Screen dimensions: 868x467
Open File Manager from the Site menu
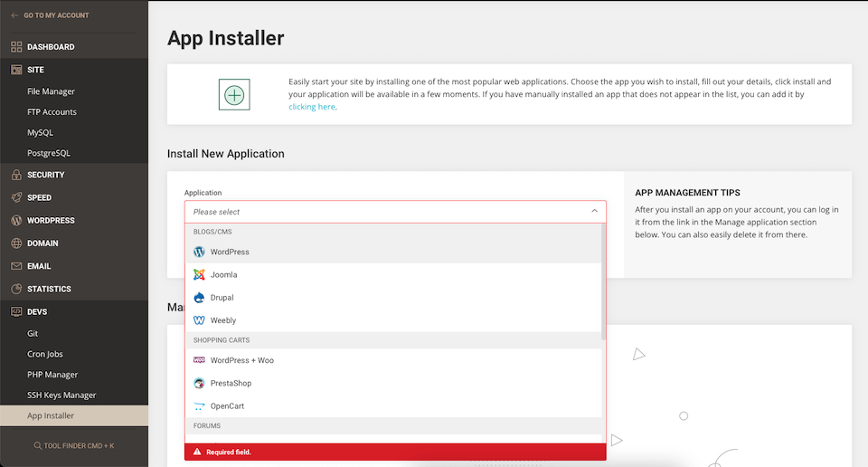(51, 91)
